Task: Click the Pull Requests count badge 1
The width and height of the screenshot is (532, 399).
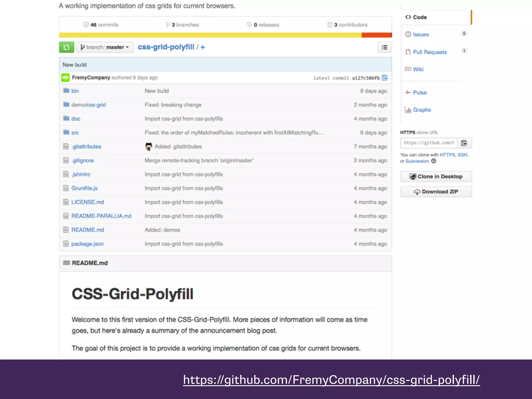Action: point(464,51)
